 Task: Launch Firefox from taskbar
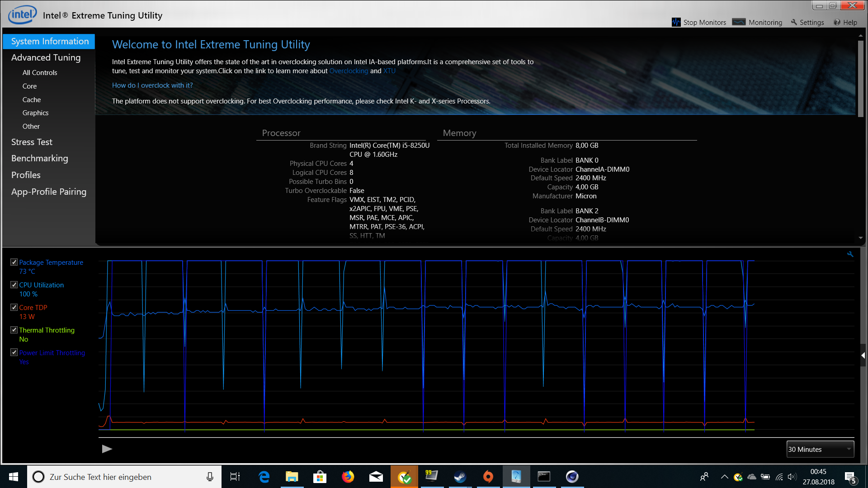348,477
